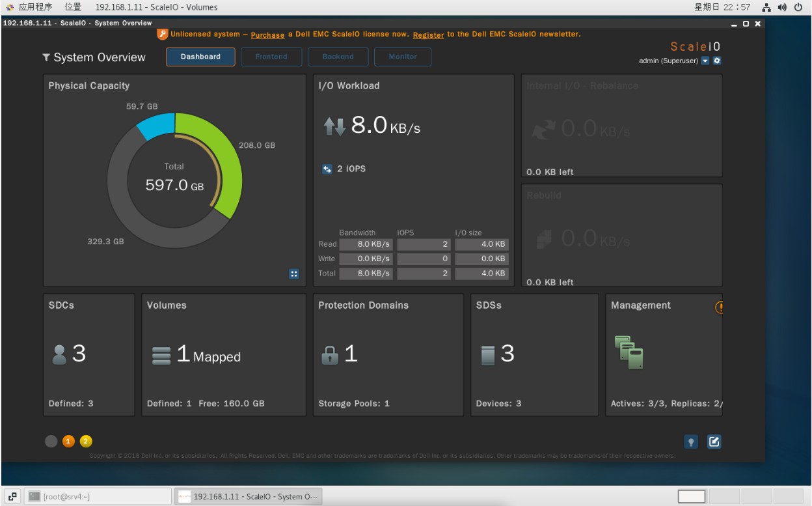Image resolution: width=812 pixels, height=506 pixels.
Task: Click the Read bandwidth cell 8.0 KB/s
Action: click(366, 244)
